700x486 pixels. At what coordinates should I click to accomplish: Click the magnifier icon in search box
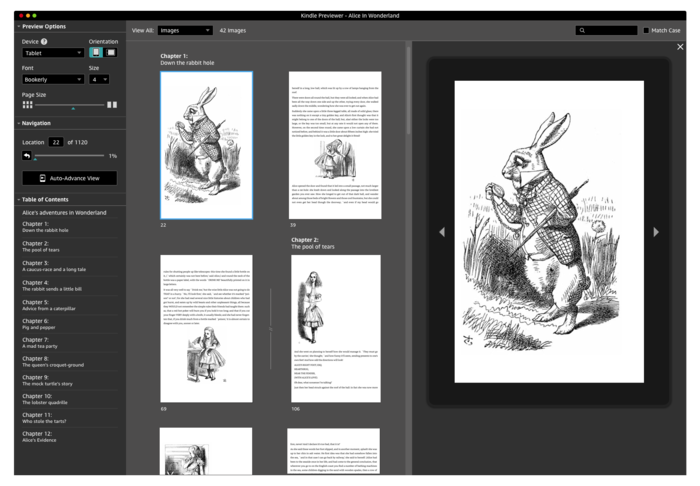(x=582, y=30)
